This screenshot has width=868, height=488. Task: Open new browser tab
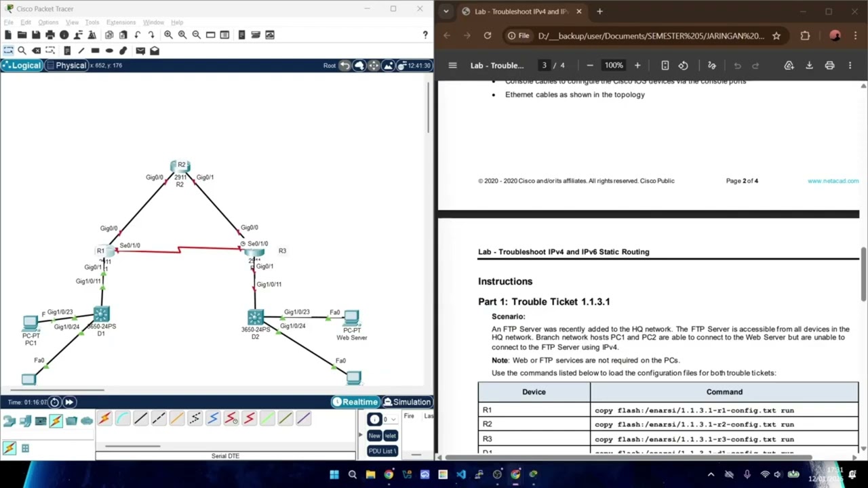click(x=599, y=12)
